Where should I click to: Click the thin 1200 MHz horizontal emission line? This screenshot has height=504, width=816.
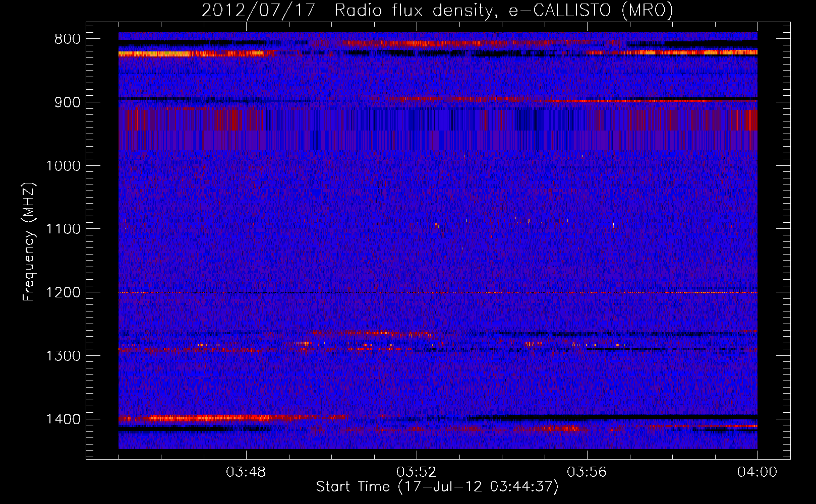(438, 292)
